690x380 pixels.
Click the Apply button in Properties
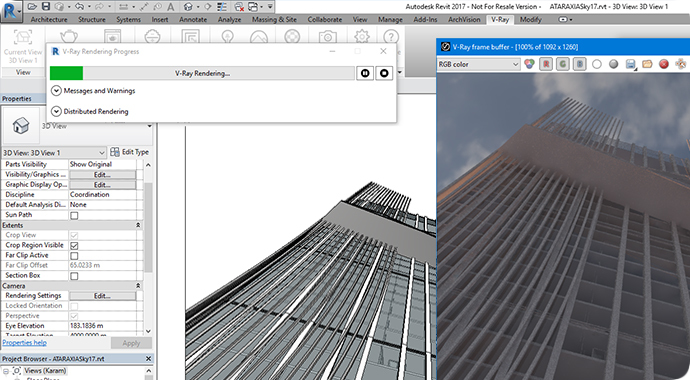click(131, 343)
